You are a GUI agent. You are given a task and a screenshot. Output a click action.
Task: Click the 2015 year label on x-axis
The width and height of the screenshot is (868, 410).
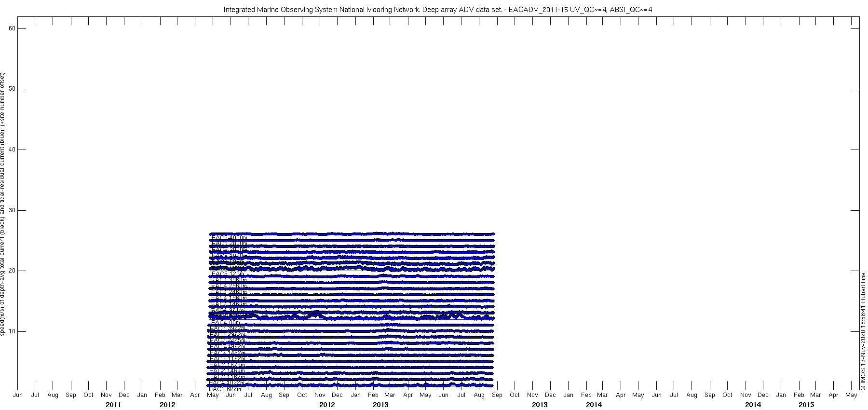click(806, 405)
